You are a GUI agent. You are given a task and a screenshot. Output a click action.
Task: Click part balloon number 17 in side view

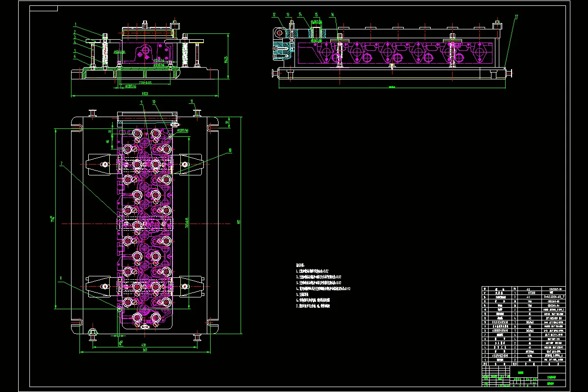[516, 17]
